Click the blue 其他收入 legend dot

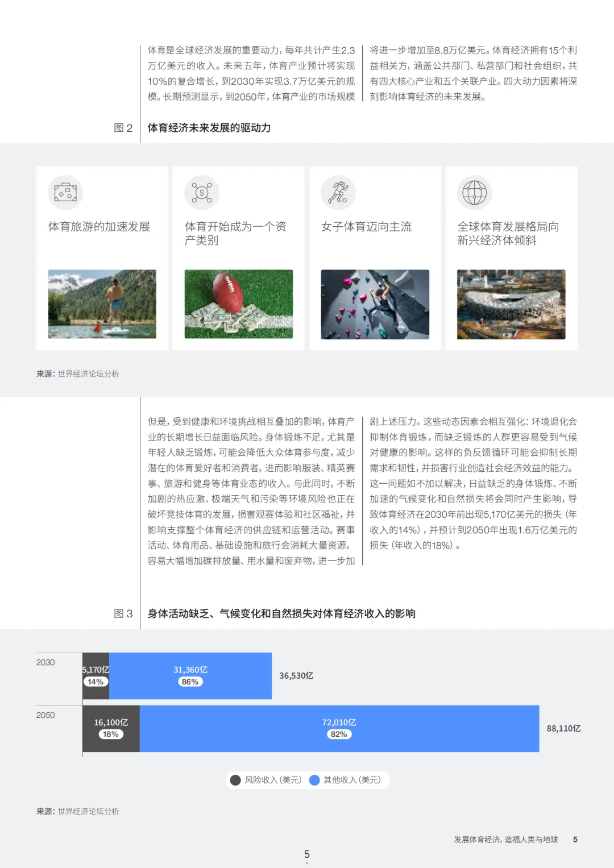point(314,780)
